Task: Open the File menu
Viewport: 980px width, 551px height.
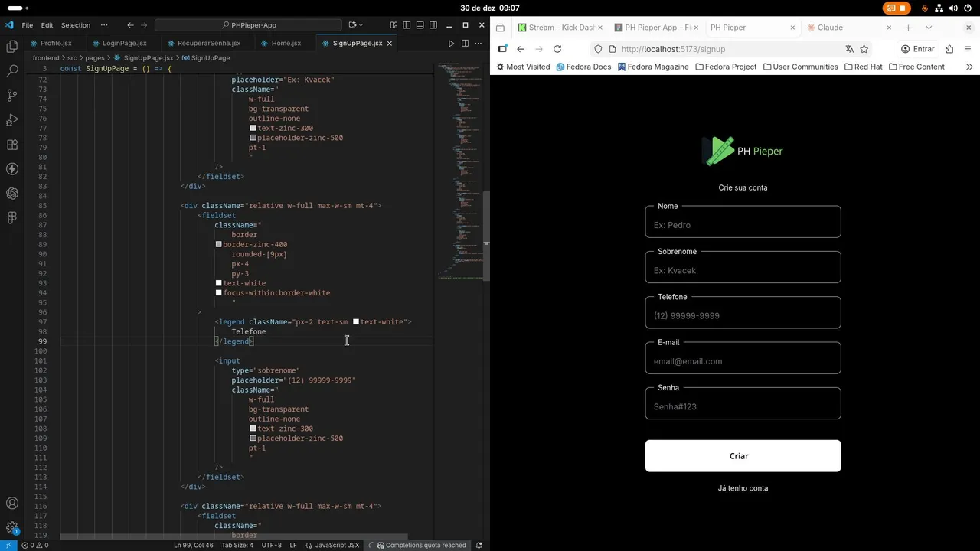Action: [x=28, y=25]
